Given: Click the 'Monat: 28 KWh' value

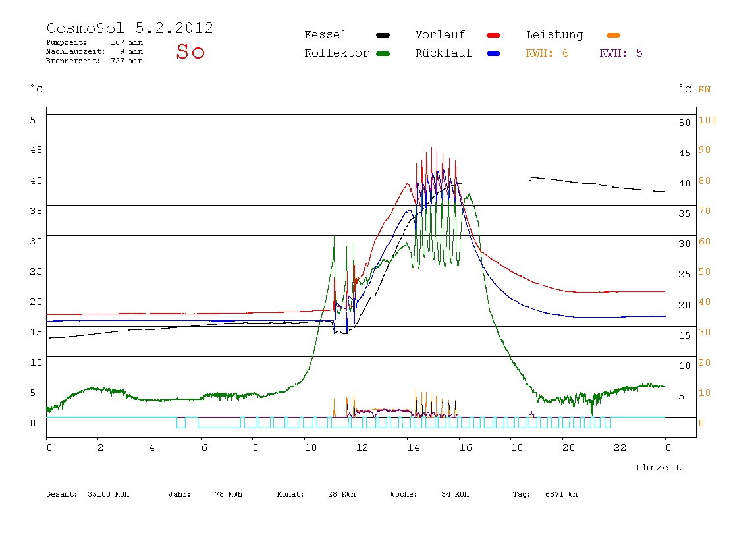Looking at the screenshot, I should 316,494.
